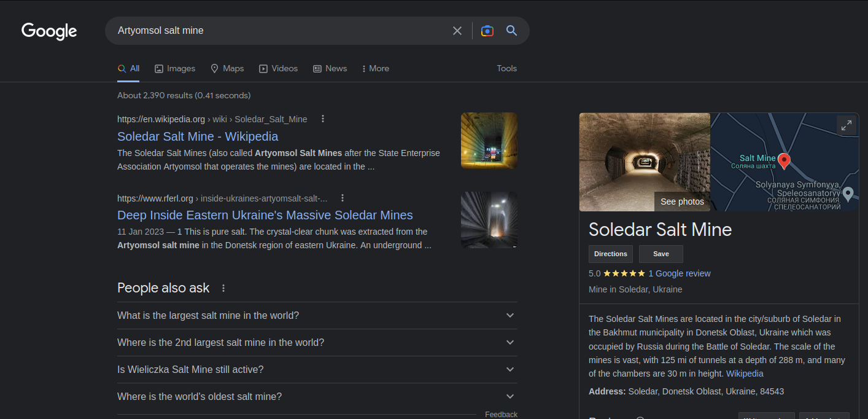The width and height of the screenshot is (868, 419).
Task: Switch to the Maps tab
Action: pyautogui.click(x=227, y=69)
